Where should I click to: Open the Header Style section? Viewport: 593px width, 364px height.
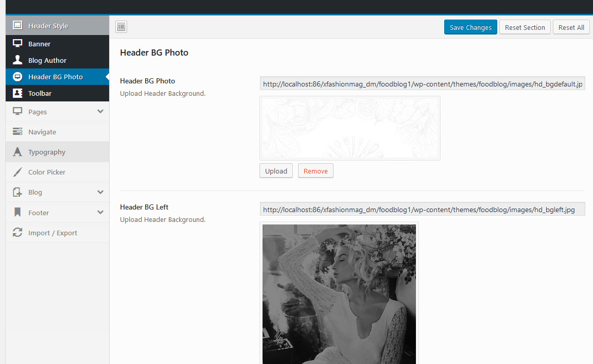(58, 26)
